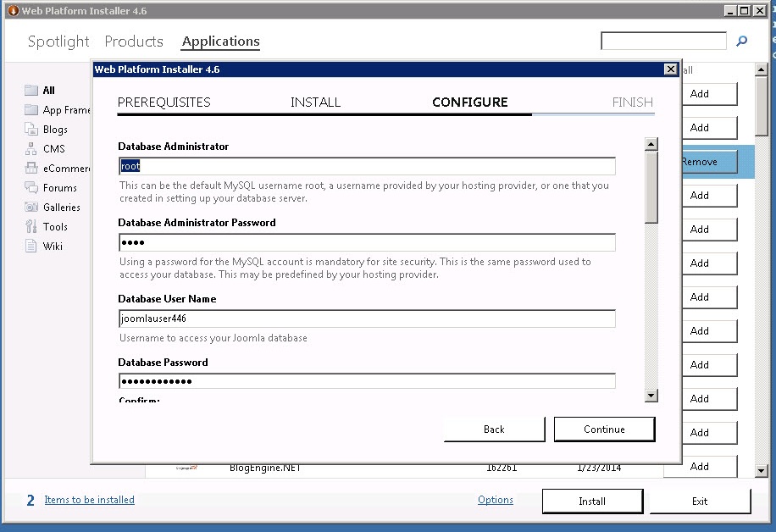Image resolution: width=776 pixels, height=532 pixels.
Task: Click the Exit button
Action: point(700,502)
